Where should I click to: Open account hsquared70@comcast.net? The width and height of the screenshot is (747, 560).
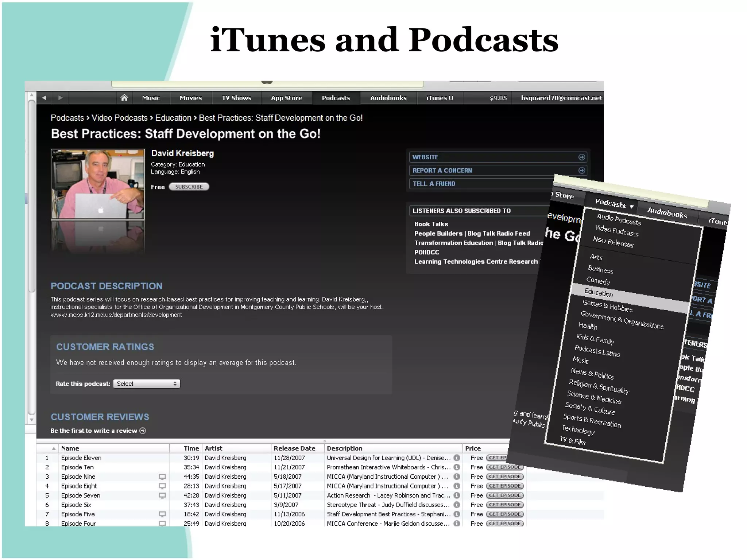click(x=561, y=98)
